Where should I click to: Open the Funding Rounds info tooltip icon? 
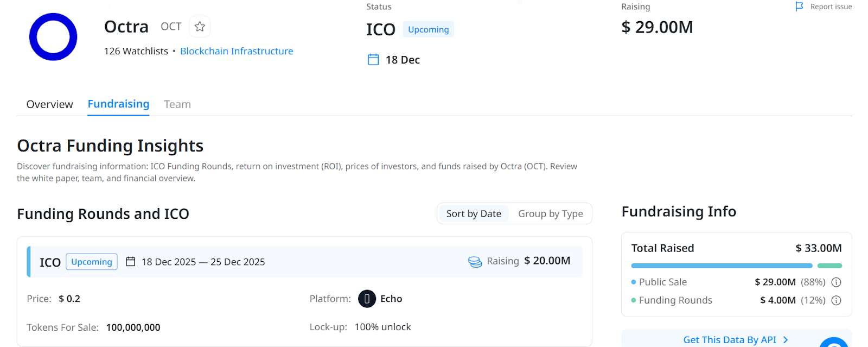(836, 300)
